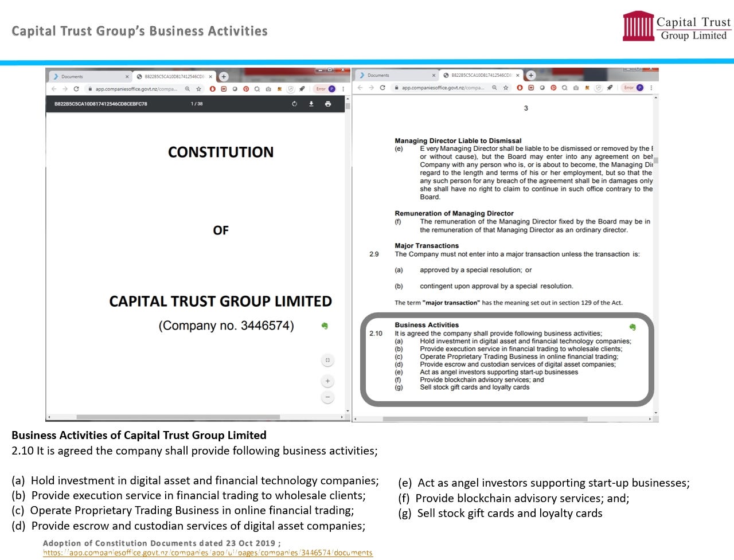The image size is (734, 560).
Task: Fit PDF to page in left viewer
Action: [327, 361]
